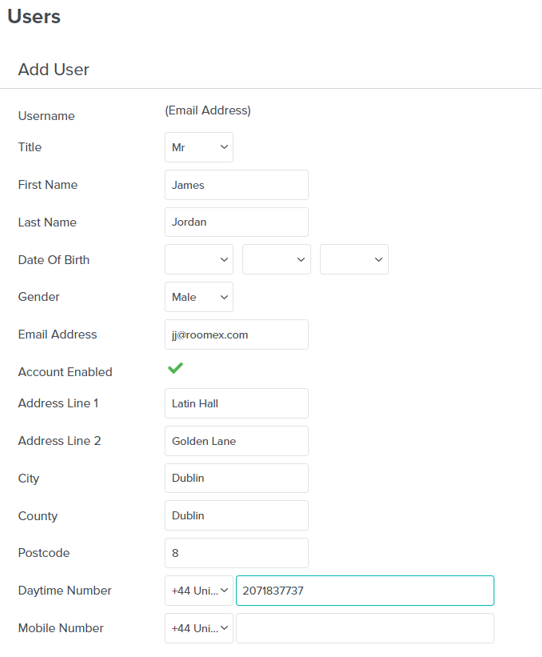Click the County field containing Dublin

(237, 515)
